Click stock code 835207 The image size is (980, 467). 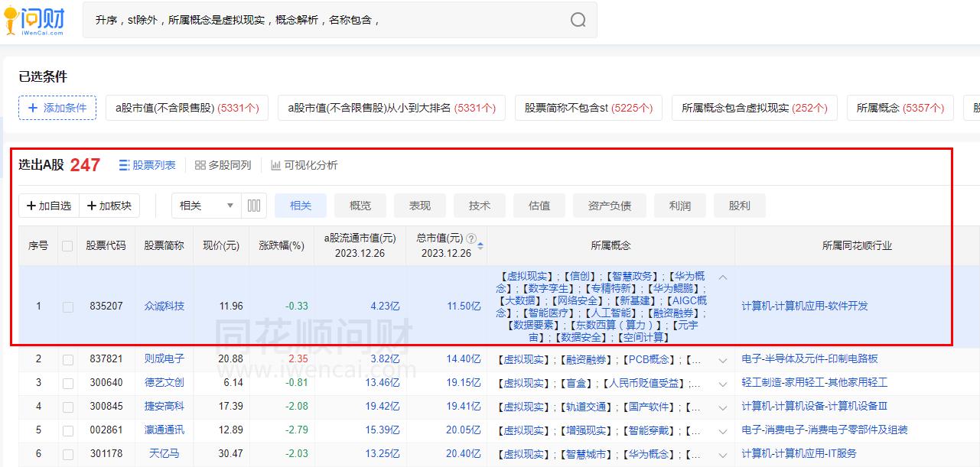106,306
